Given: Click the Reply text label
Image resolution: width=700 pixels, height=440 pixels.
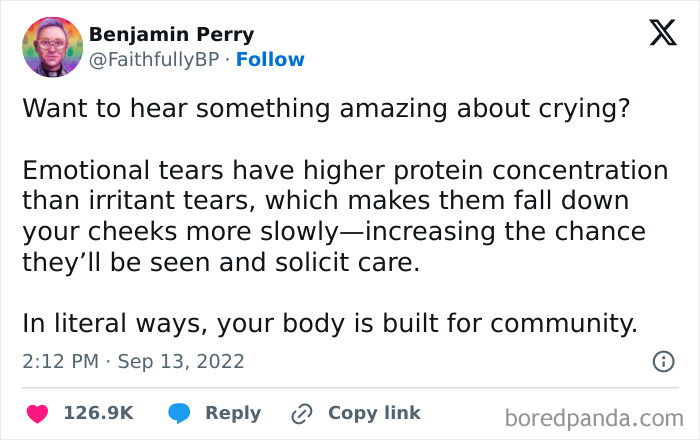Looking at the screenshot, I should point(233,413).
